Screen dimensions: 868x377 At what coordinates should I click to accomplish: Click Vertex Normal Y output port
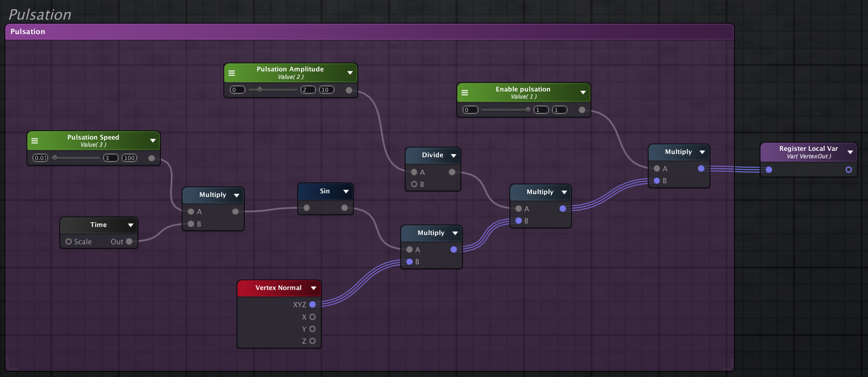pos(312,329)
